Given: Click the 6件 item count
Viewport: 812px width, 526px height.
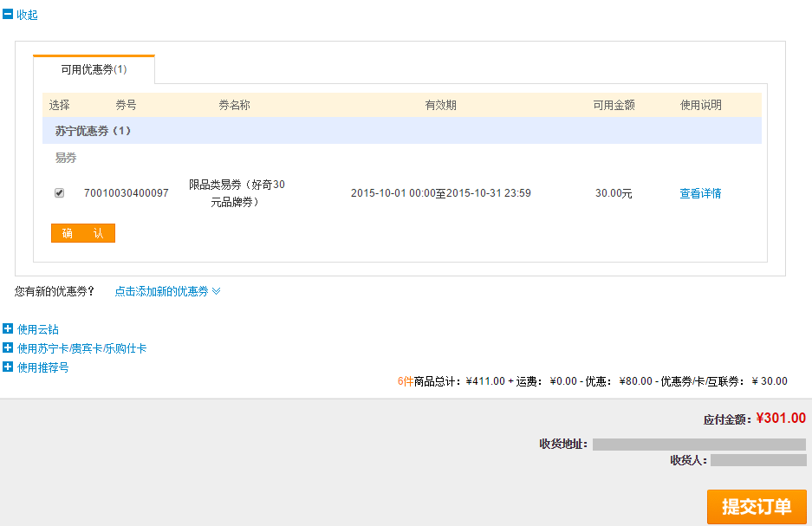Looking at the screenshot, I should 406,381.
